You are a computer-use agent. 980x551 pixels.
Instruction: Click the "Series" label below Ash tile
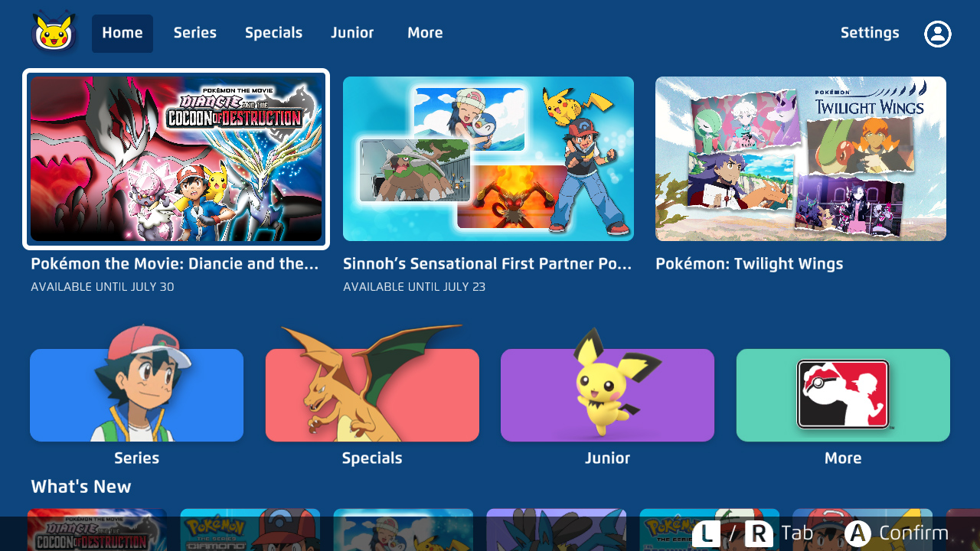136,458
